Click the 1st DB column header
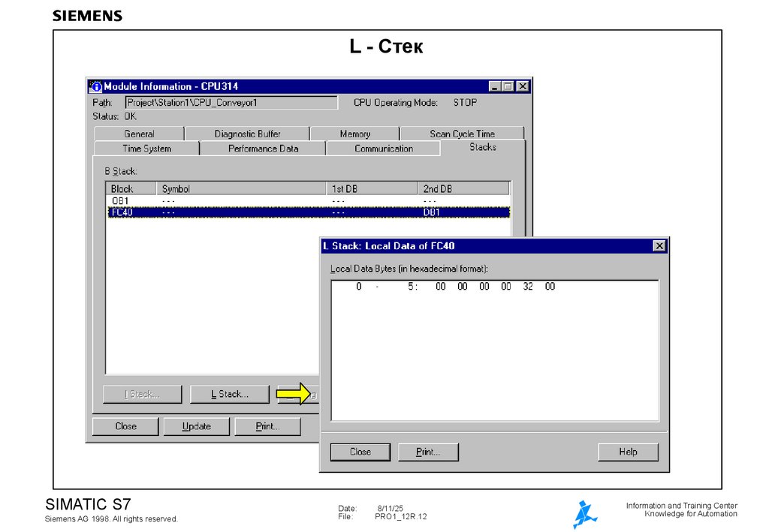Image resolution: width=769 pixels, height=532 pixels. point(372,188)
